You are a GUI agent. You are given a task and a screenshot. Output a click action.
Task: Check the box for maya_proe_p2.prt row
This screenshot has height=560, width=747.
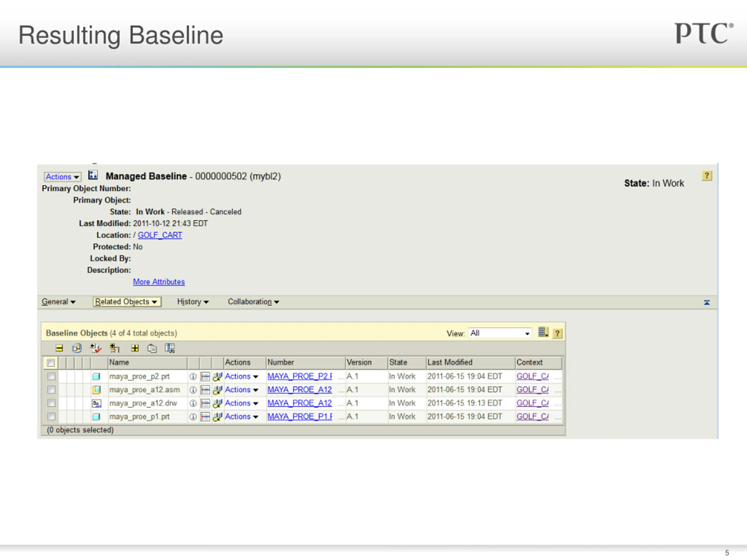(51, 376)
